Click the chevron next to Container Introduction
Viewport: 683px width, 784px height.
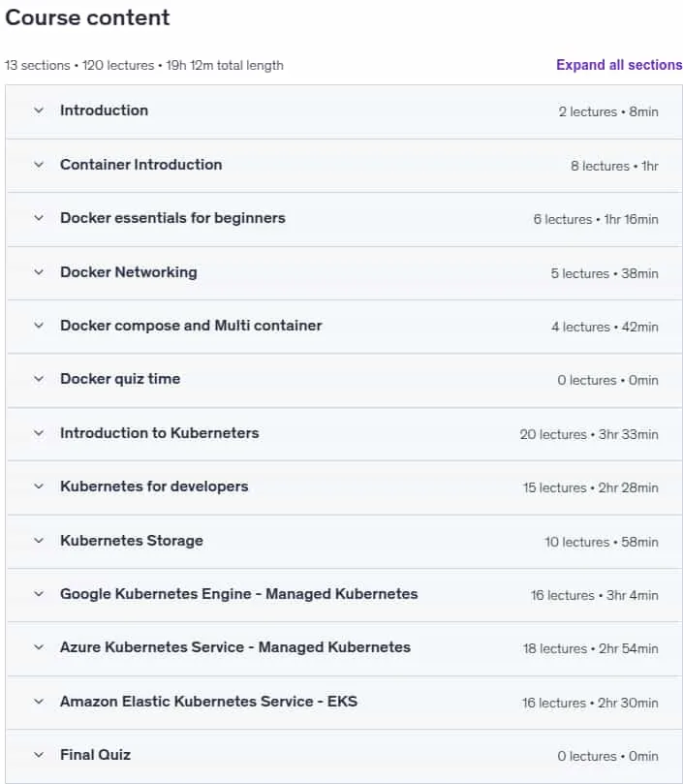click(x=39, y=165)
